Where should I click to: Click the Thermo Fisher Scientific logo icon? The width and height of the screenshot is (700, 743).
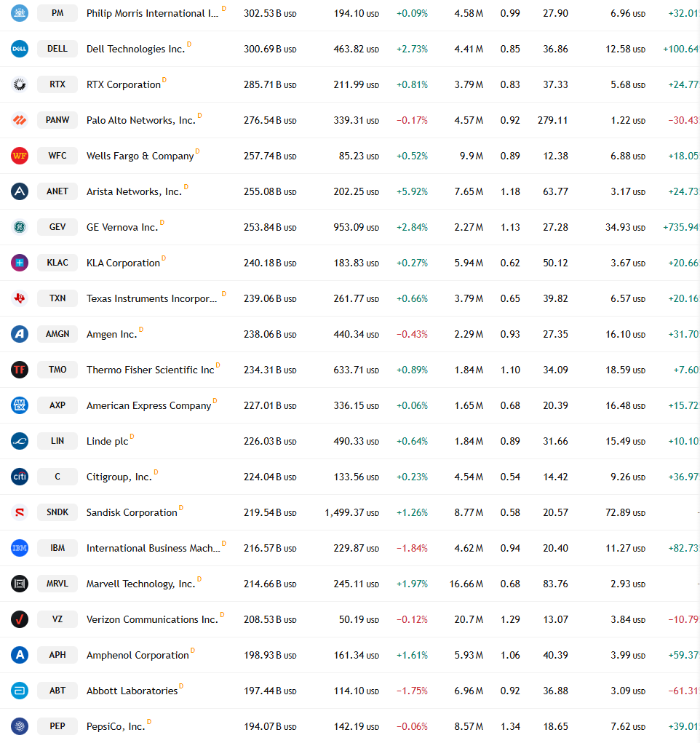pos(20,370)
